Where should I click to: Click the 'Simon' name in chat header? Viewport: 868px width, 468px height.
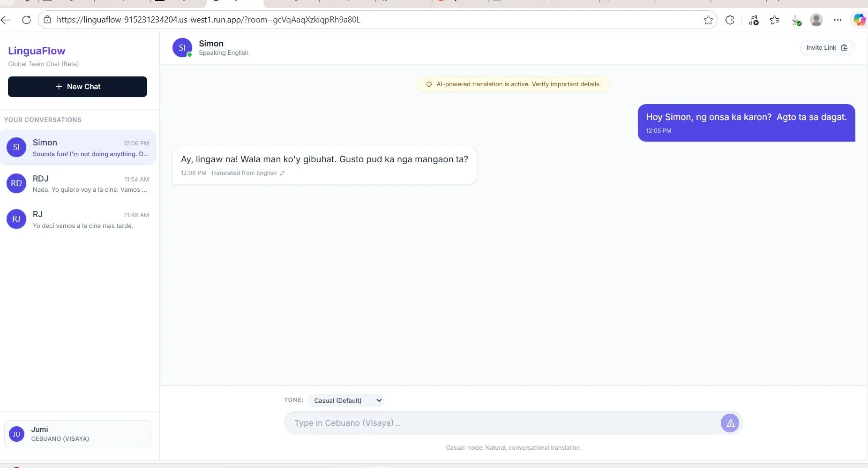click(x=211, y=44)
